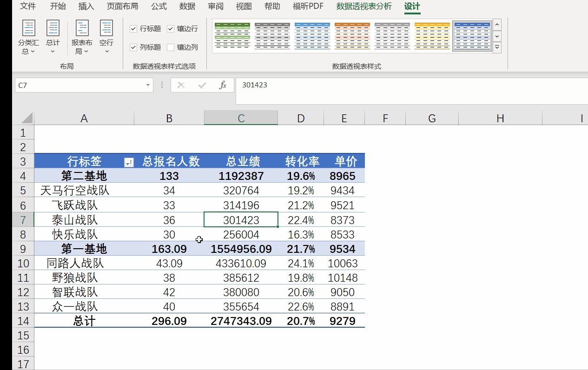Viewport: 588px width, 370px height.
Task: Click the grand total value 2747343.09
Action: pos(241,321)
